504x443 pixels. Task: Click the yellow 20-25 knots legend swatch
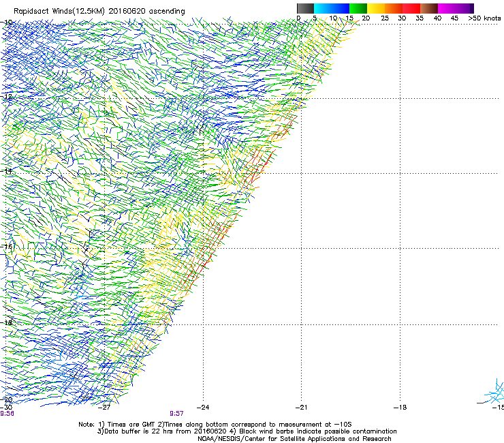(x=376, y=8)
